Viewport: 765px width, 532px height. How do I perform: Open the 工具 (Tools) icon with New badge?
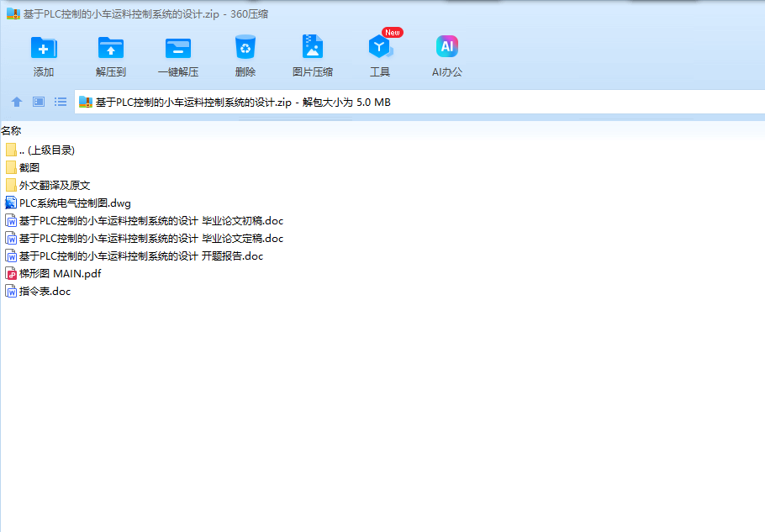[381, 47]
